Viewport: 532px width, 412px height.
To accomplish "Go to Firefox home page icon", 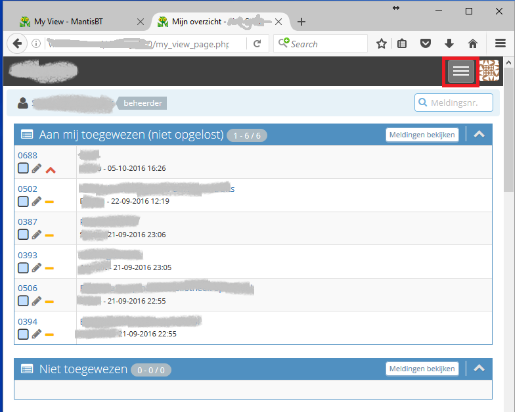I will click(472, 43).
